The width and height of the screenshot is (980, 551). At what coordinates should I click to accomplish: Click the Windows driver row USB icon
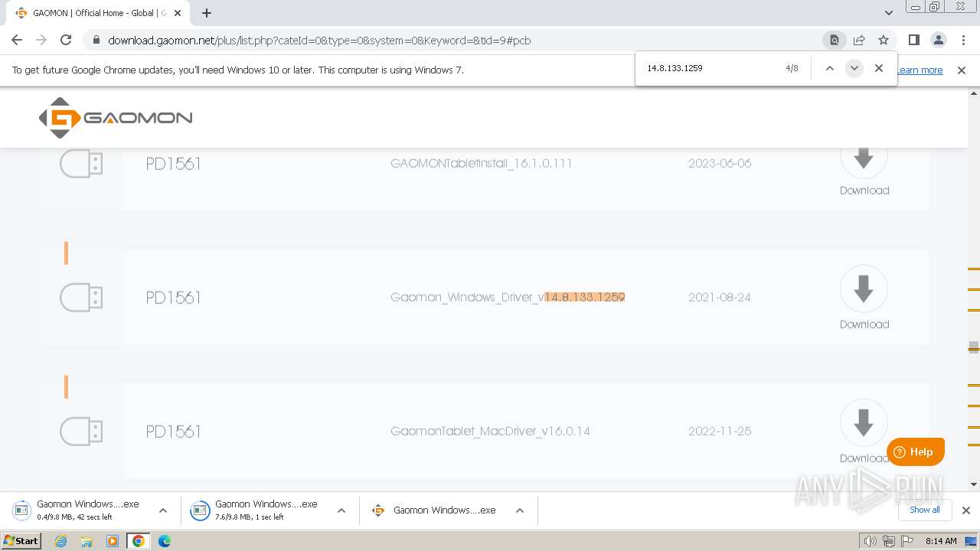pos(81,298)
